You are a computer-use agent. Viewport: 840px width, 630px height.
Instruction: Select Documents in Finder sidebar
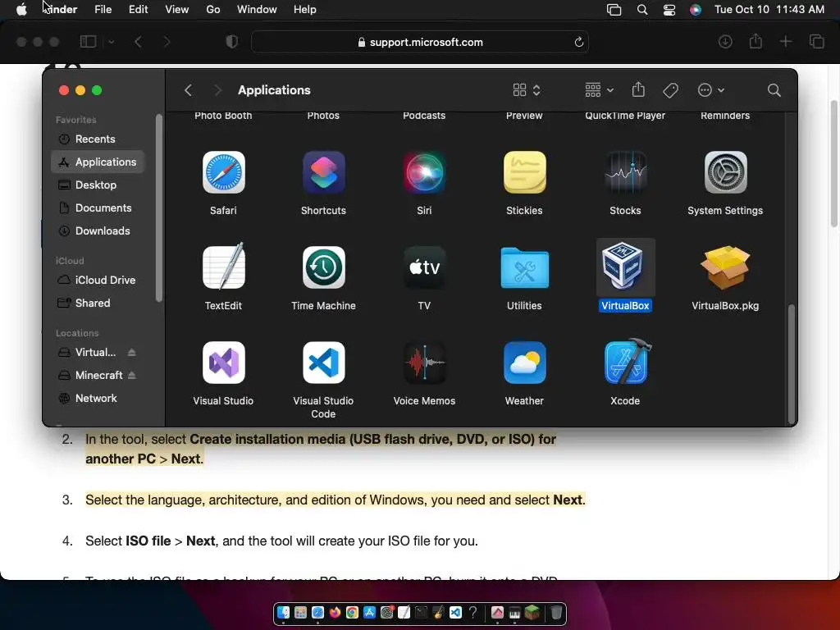[x=98, y=208]
